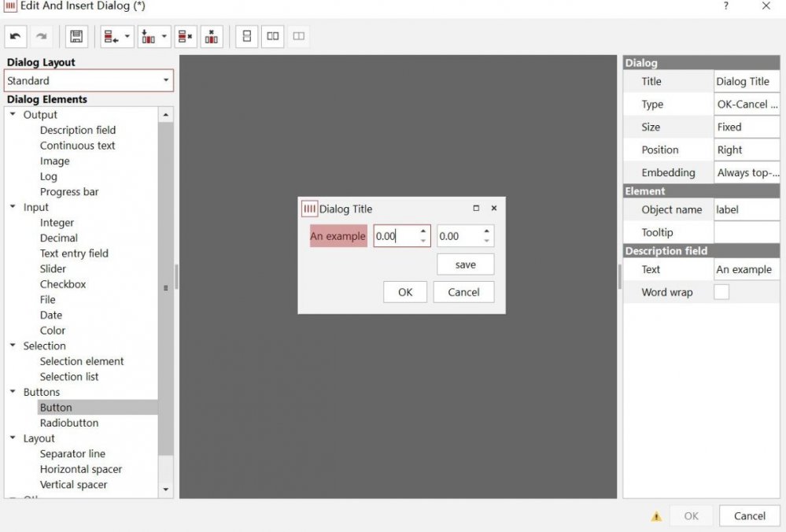Viewport: 786px width, 532px height.
Task: Select Checkbox in Dialog Elements list
Action: [63, 284]
